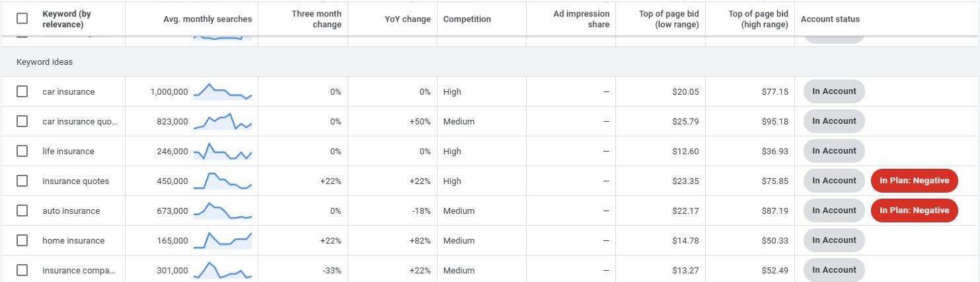This screenshot has height=282, width=980.
Task: Check the box for car insurance
Action: click(22, 91)
